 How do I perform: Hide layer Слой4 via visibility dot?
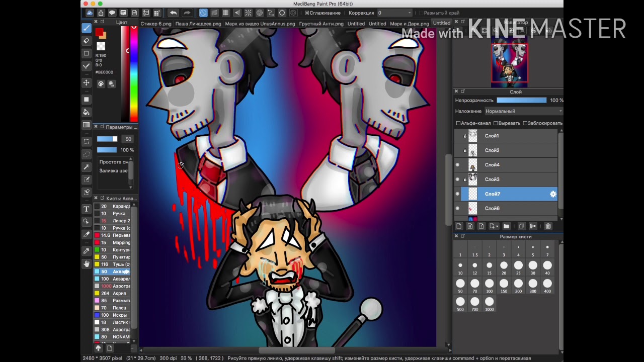[457, 165]
